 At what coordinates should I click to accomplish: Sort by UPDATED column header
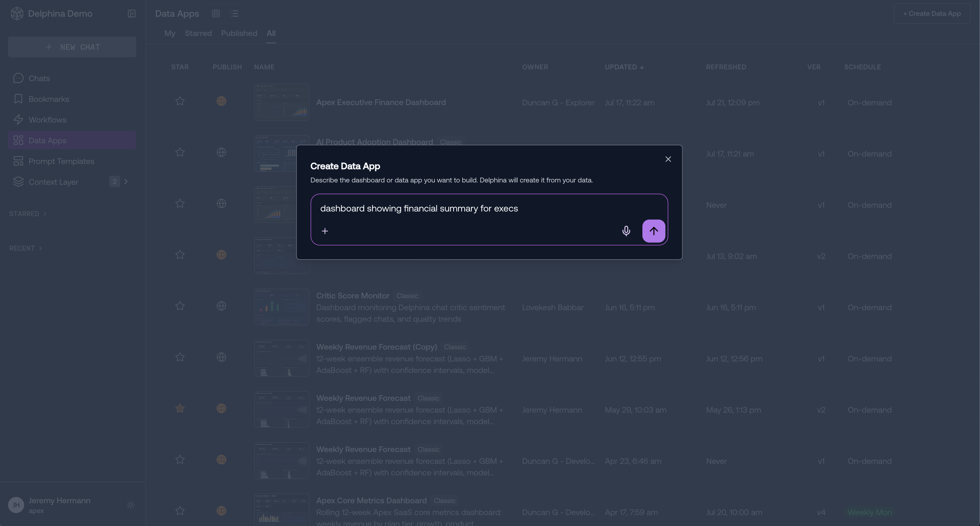pyautogui.click(x=624, y=67)
